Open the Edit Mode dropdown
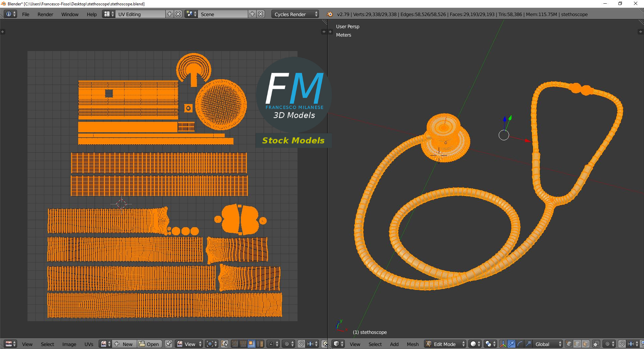Viewport: 644px width, 349px height. pyautogui.click(x=445, y=344)
